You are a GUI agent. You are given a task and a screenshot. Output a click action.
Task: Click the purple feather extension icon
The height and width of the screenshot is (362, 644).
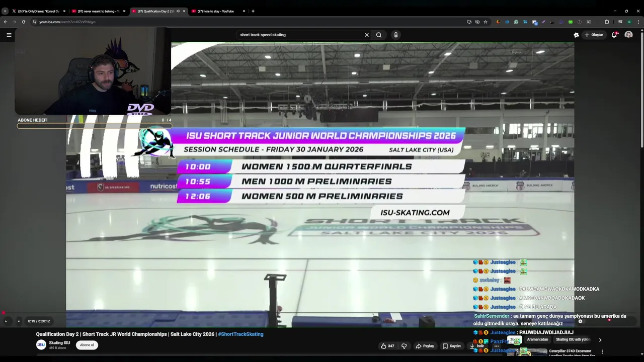click(544, 22)
